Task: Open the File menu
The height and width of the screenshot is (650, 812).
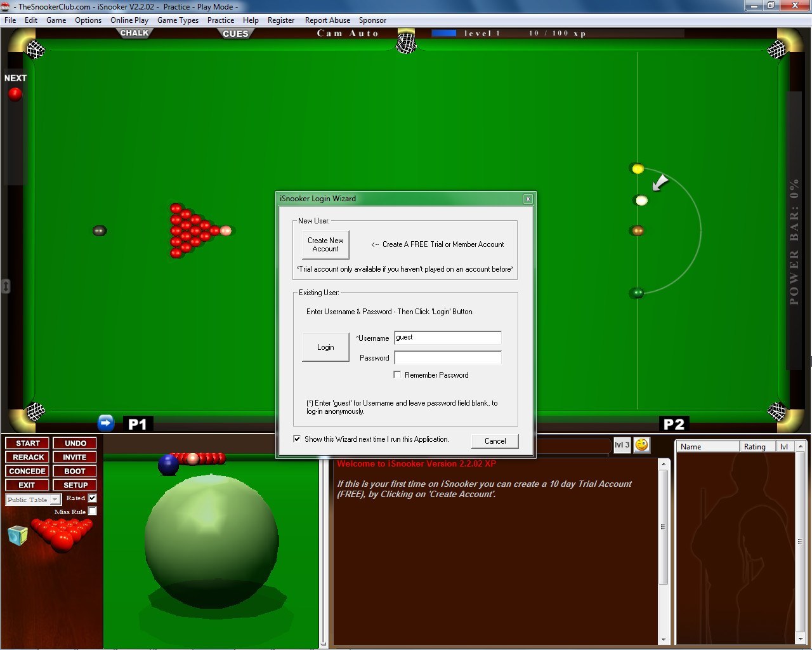Action: pyautogui.click(x=10, y=20)
